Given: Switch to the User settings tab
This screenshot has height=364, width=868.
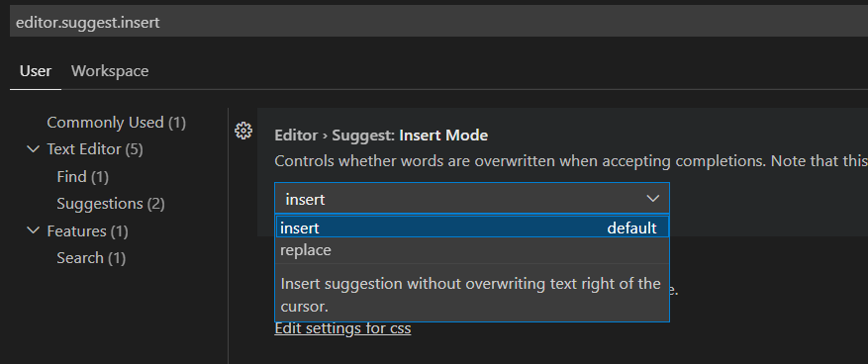Looking at the screenshot, I should 36,71.
